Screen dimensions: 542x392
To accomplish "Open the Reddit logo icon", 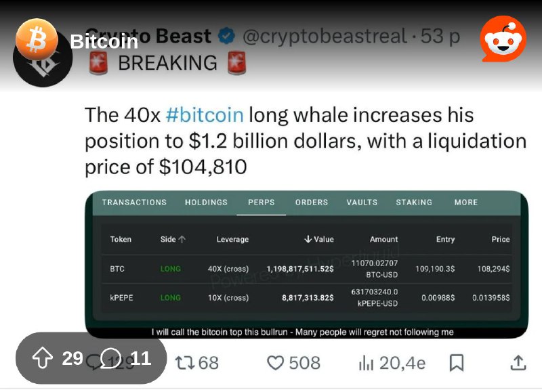I will (x=503, y=39).
